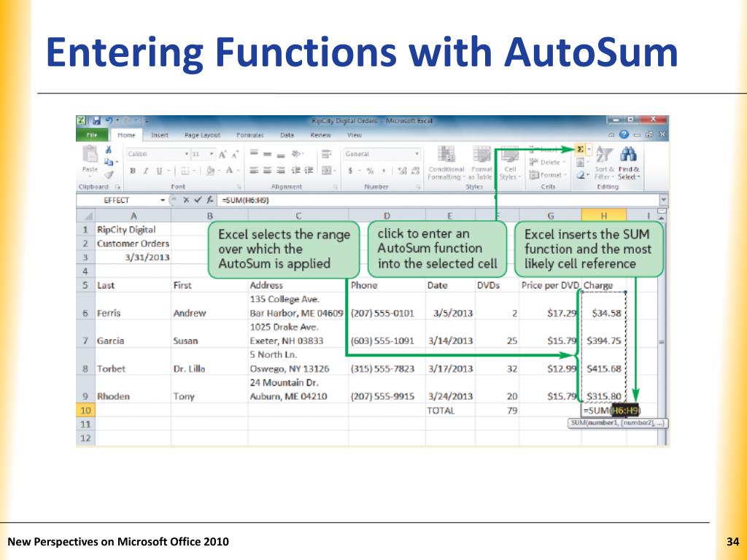Toggle Middle Align

(268, 154)
